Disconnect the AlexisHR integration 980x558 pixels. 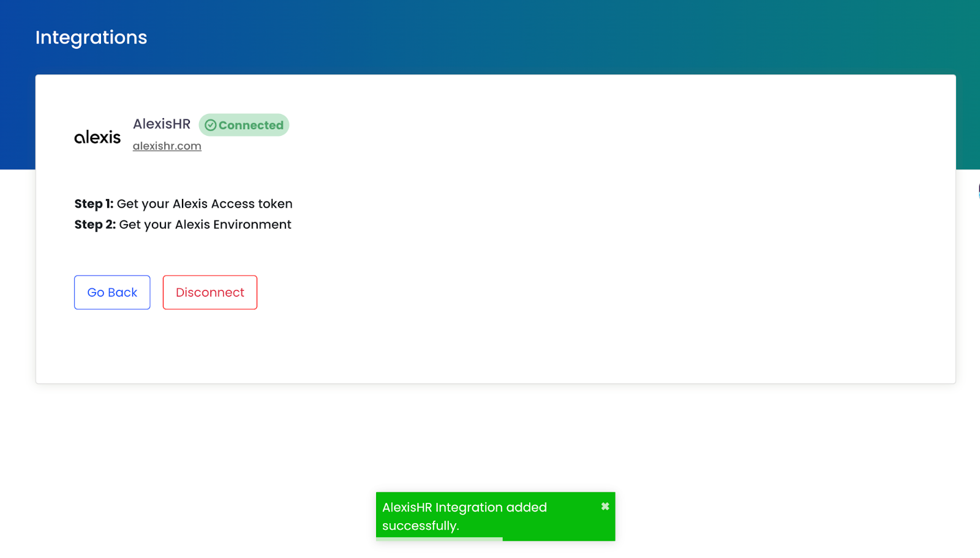[210, 292]
